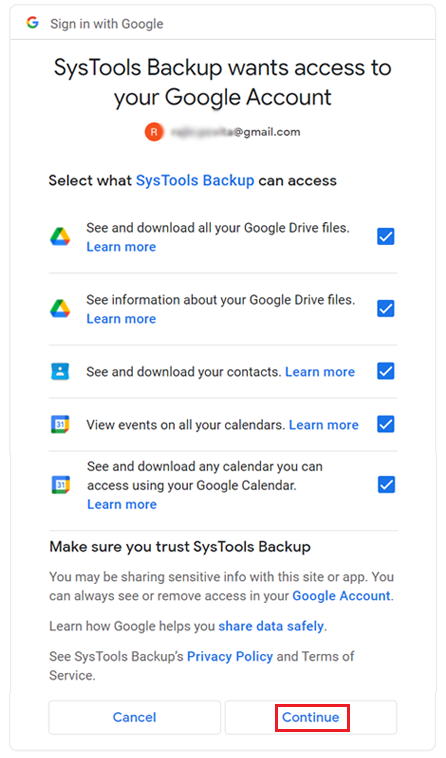
Task: Open Learn more under download Drive files
Action: pos(121,247)
